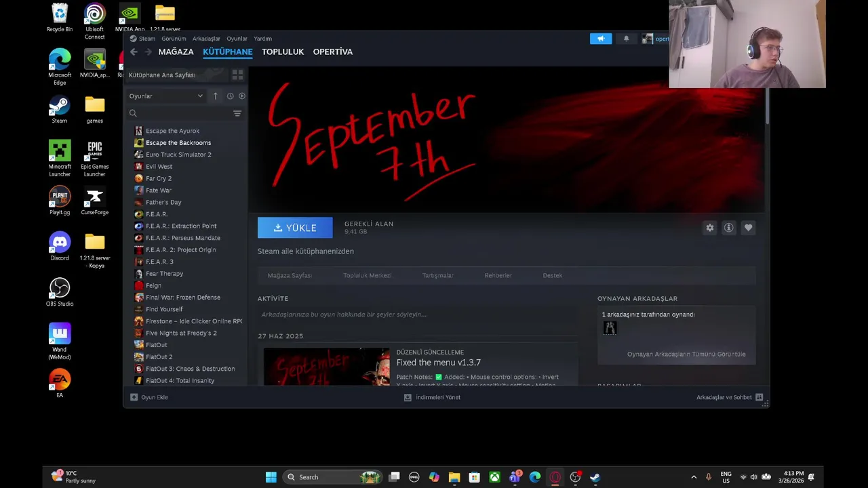This screenshot has width=868, height=488.
Task: Open game settings gear icon
Action: pyautogui.click(x=709, y=228)
